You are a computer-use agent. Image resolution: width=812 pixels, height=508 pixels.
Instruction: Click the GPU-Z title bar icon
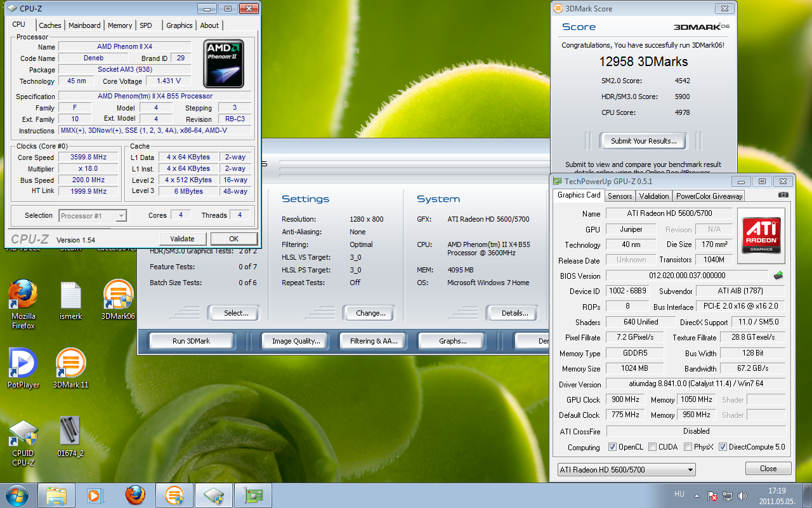[x=558, y=182]
